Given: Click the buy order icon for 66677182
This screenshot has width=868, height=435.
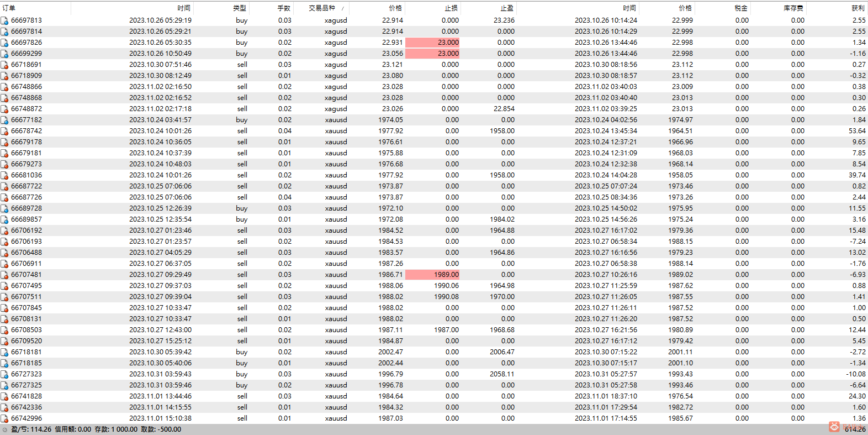Looking at the screenshot, I should coord(4,120).
